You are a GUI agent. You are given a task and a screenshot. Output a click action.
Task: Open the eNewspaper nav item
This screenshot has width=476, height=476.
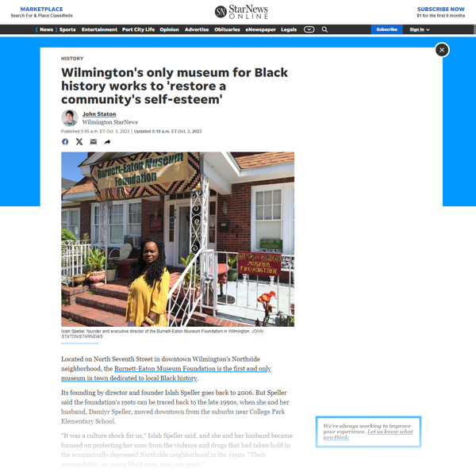pyautogui.click(x=260, y=29)
